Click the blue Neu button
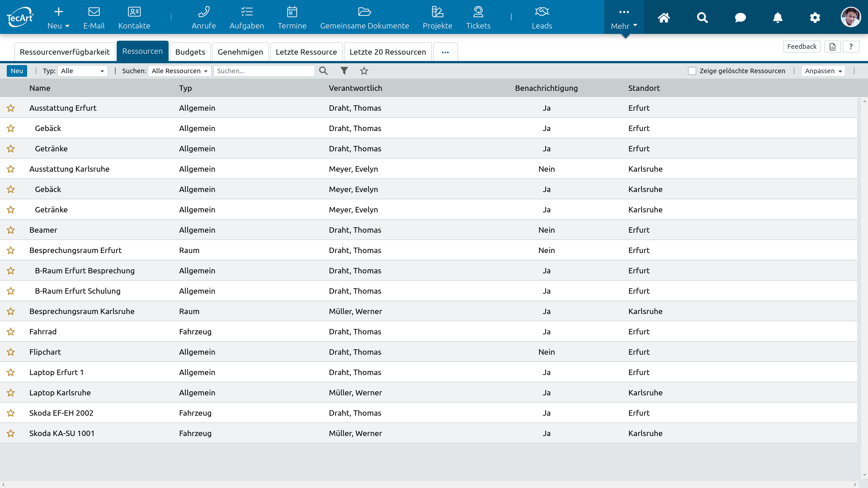 coord(17,71)
